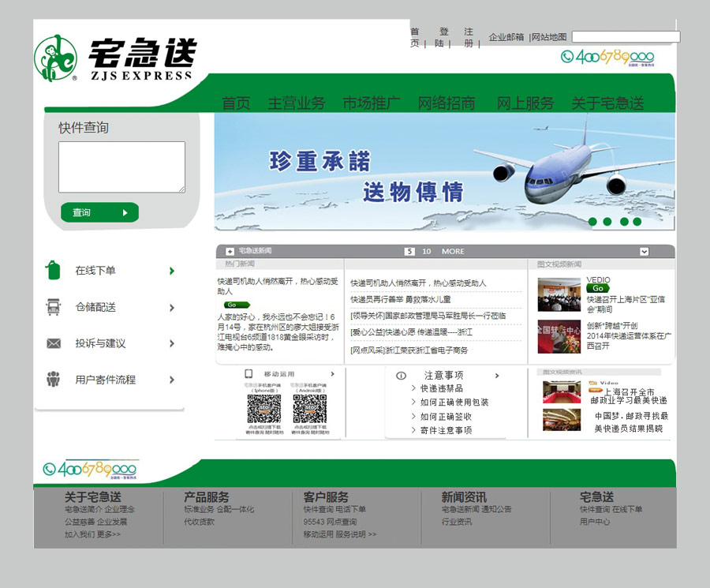Open the iPhone client QR code
Screen dimensions: 710x588
pyautogui.click(x=264, y=409)
